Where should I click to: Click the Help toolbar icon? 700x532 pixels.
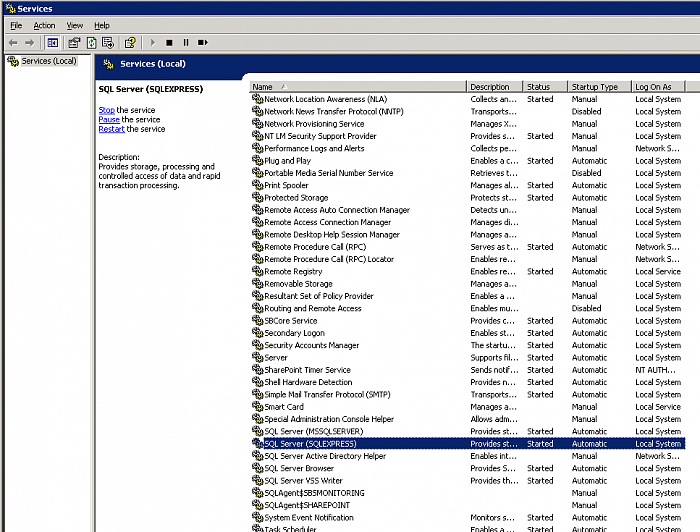coord(130,43)
